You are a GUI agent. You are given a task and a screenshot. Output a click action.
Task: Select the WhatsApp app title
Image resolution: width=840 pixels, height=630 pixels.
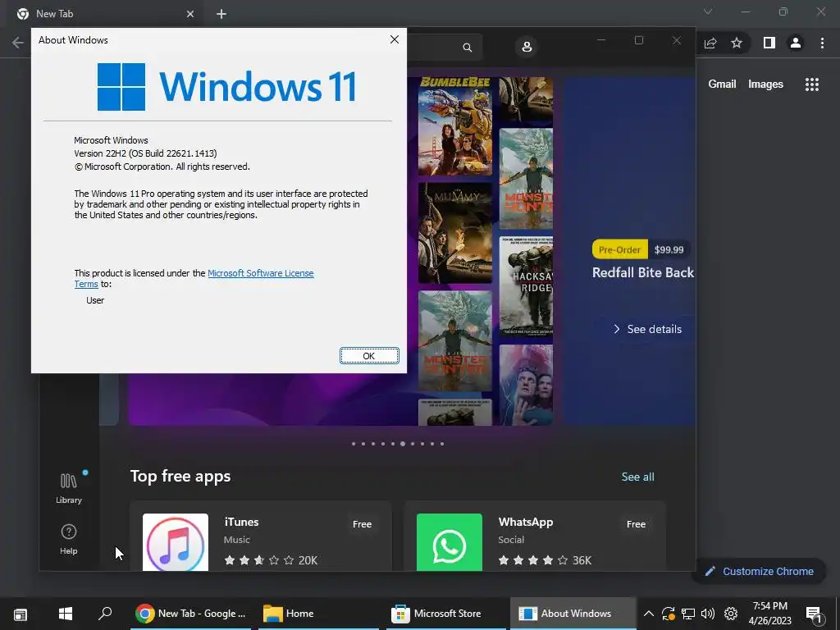526,522
